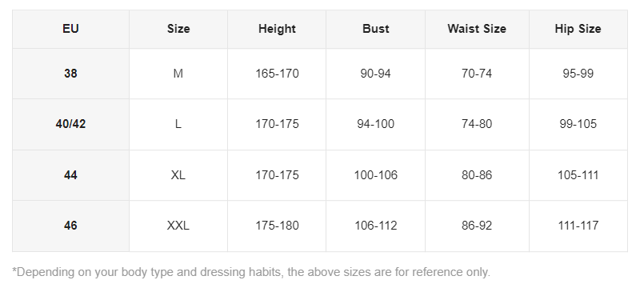Select the EU 38 row label
The height and width of the screenshot is (300, 644).
point(70,74)
